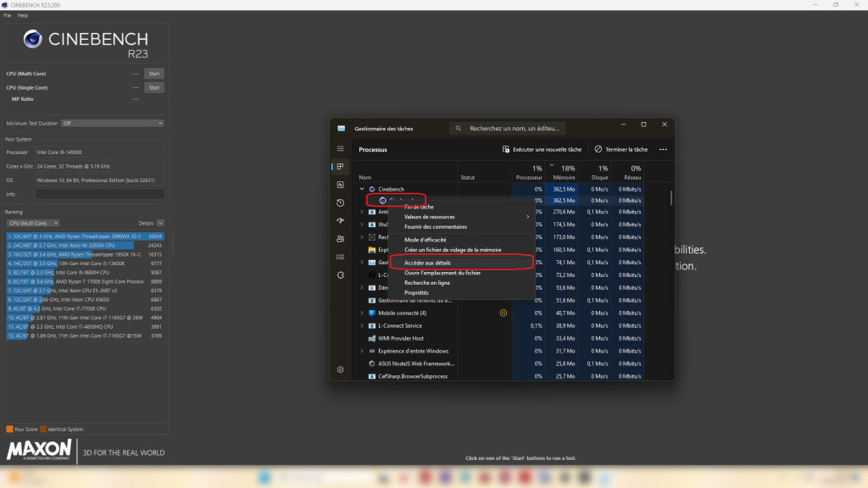The width and height of the screenshot is (868, 488).
Task: Start the CPU (Multi Core) test
Action: coord(154,74)
